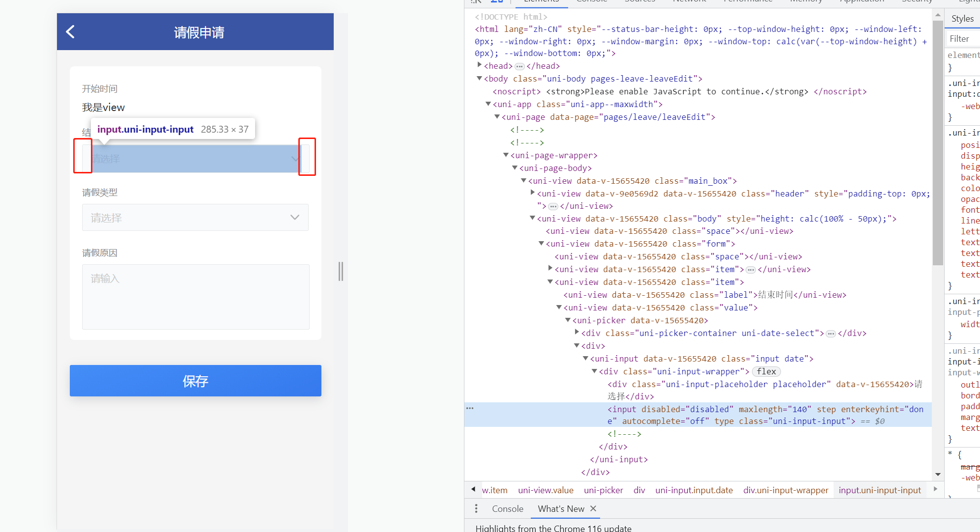
Task: Click the device viewport resize handle
Action: pyautogui.click(x=341, y=271)
